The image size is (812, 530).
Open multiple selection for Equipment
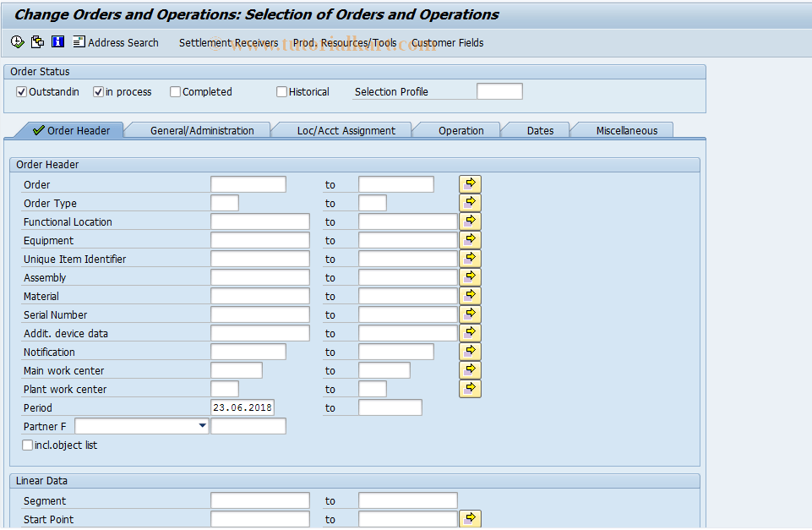[x=470, y=239]
